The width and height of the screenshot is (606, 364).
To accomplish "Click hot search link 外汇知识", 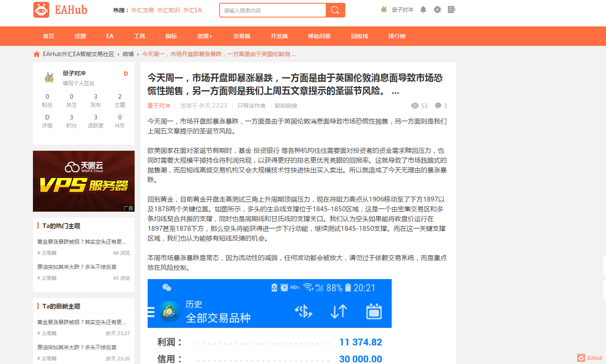I will click(168, 10).
